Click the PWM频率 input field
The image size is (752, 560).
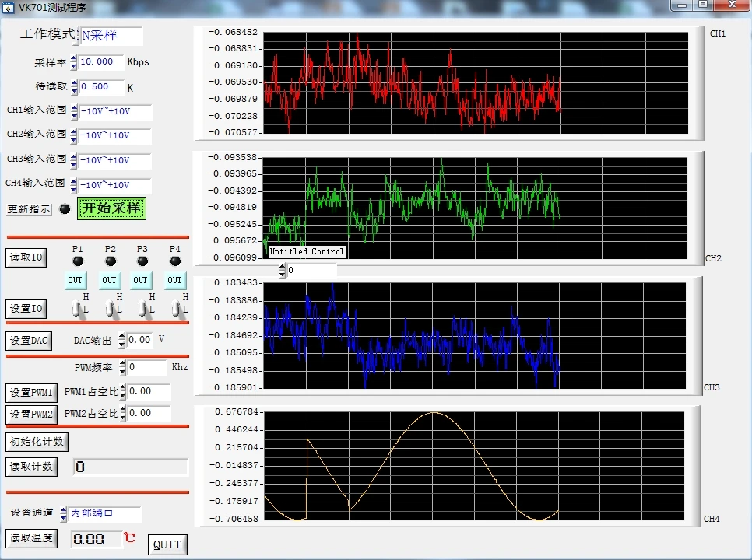[146, 367]
